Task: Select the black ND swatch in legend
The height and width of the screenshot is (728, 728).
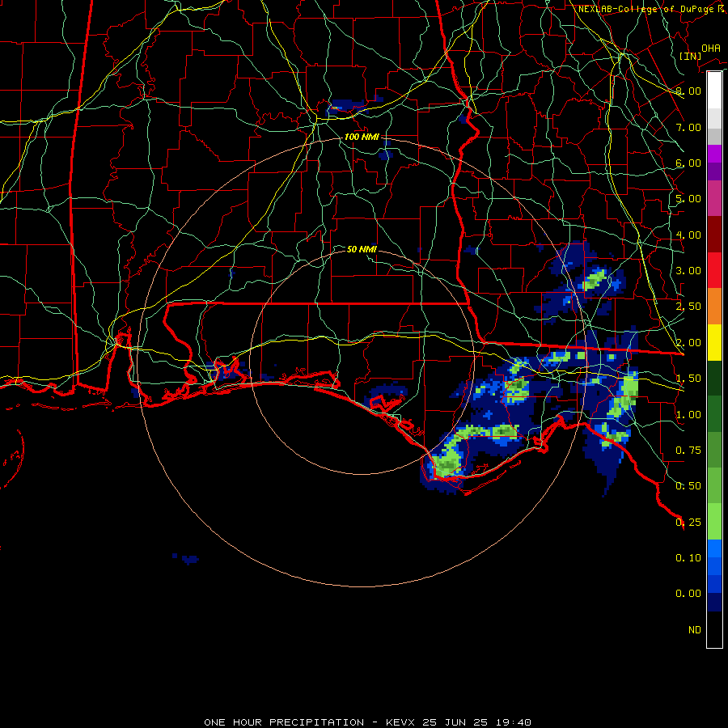Action: point(714,629)
